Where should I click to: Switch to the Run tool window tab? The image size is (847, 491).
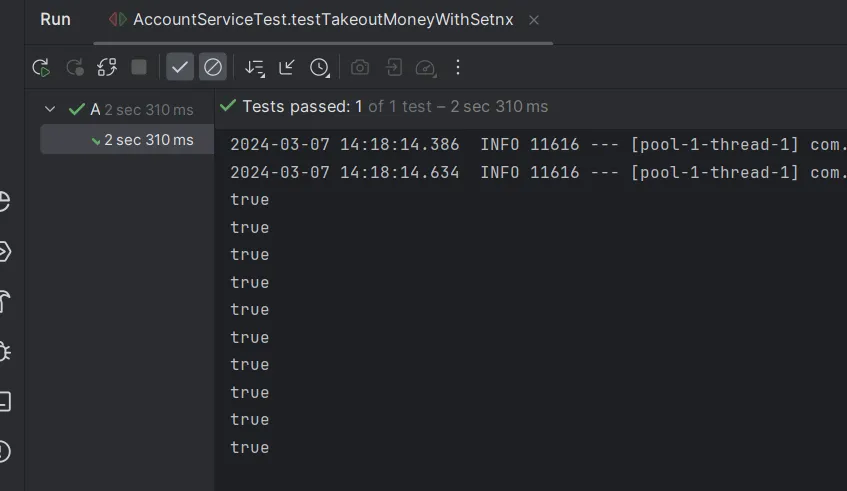point(55,20)
